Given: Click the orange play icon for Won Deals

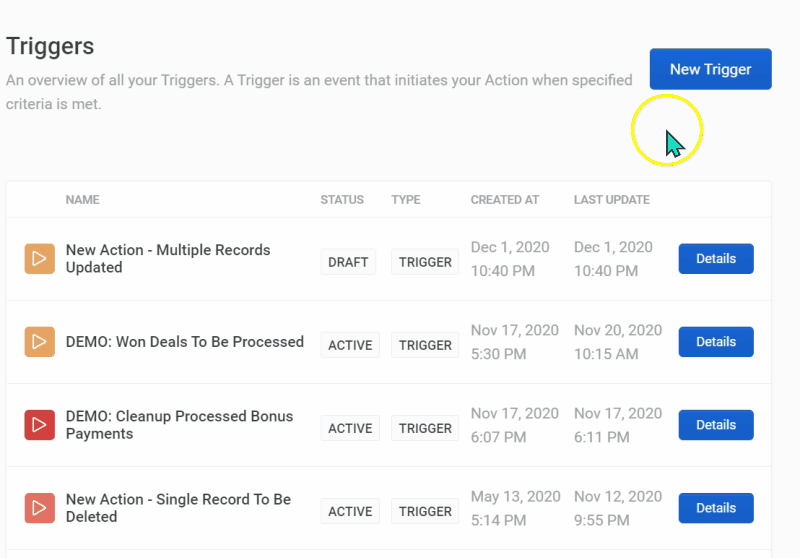Looking at the screenshot, I should click(x=39, y=342).
